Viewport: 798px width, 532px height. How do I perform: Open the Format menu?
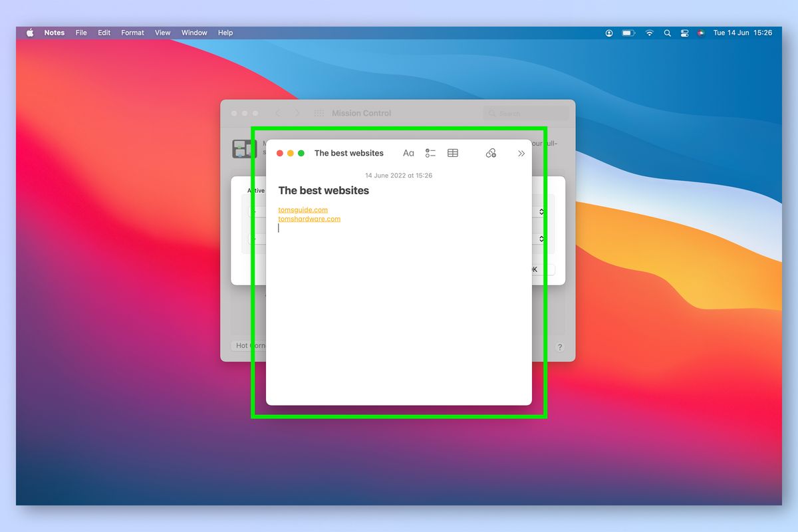click(x=132, y=33)
